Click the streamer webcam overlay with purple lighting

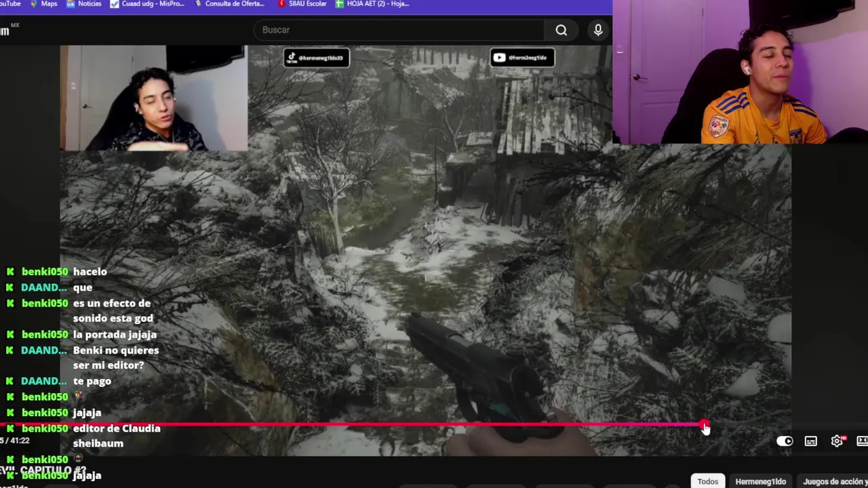740,72
